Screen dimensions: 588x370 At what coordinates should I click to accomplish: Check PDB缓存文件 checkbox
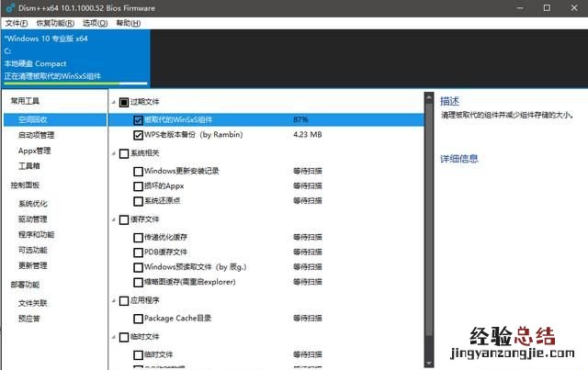(x=138, y=252)
